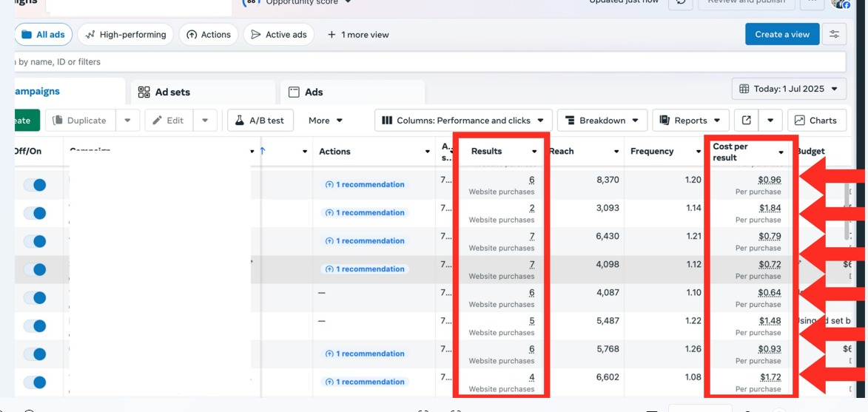
Task: Disable the last campaign row toggle
Action: (x=35, y=382)
